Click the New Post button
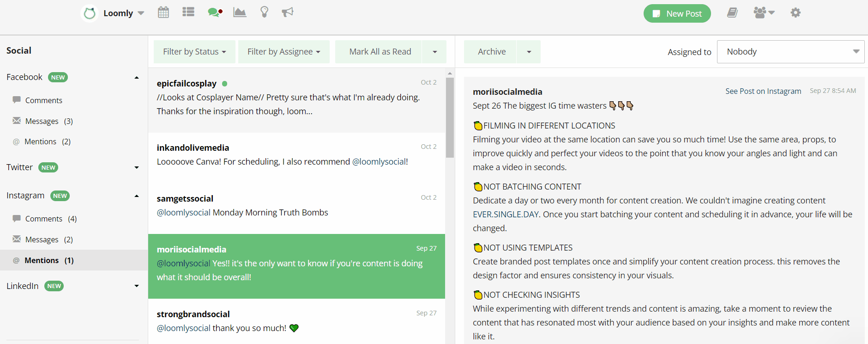This screenshot has height=344, width=868. pos(677,13)
